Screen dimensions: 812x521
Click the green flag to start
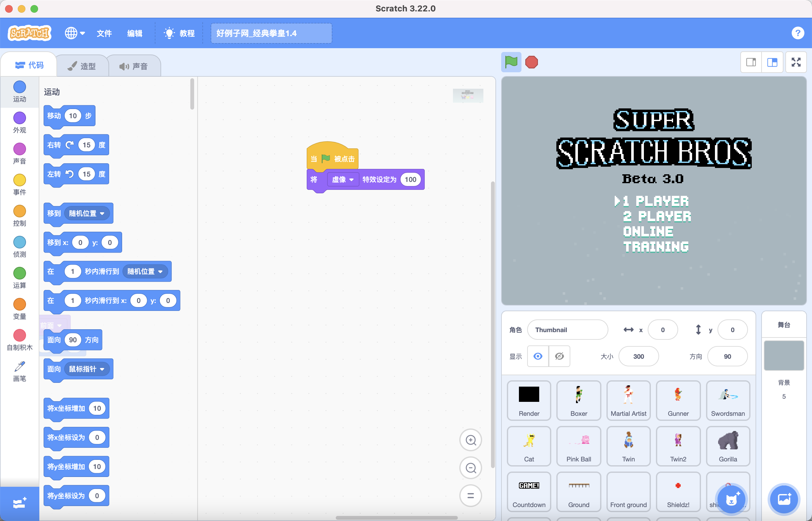[511, 62]
